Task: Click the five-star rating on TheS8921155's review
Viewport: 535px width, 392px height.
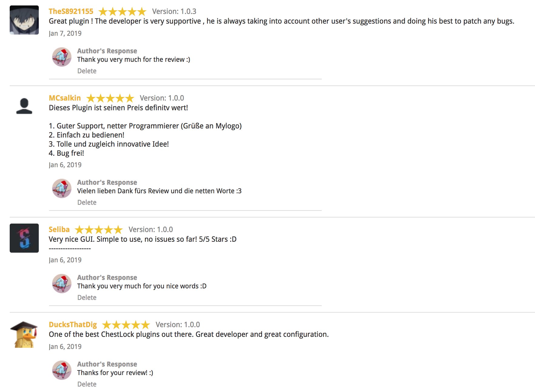Action: [x=122, y=12]
